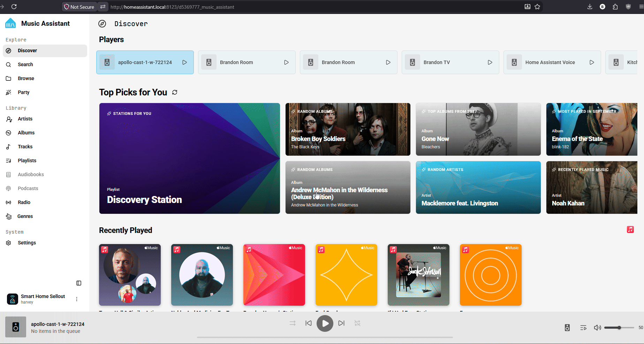Viewport: 644px width, 344px height.
Task: Click the Audiobooks book icon
Action: coord(9,174)
